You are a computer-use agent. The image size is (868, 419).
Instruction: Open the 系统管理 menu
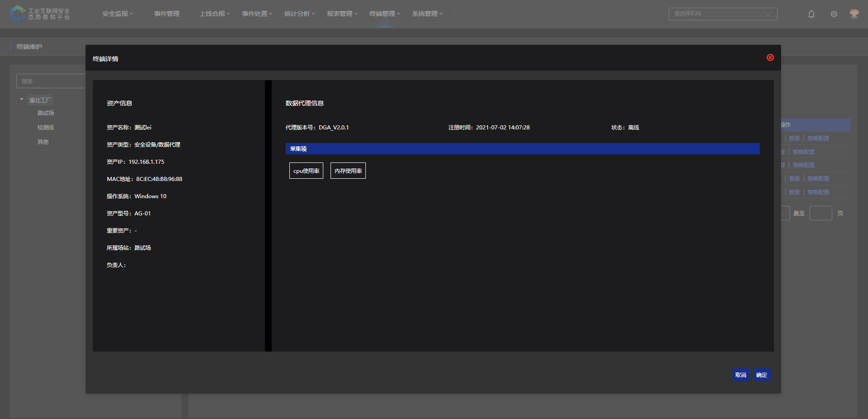[427, 14]
